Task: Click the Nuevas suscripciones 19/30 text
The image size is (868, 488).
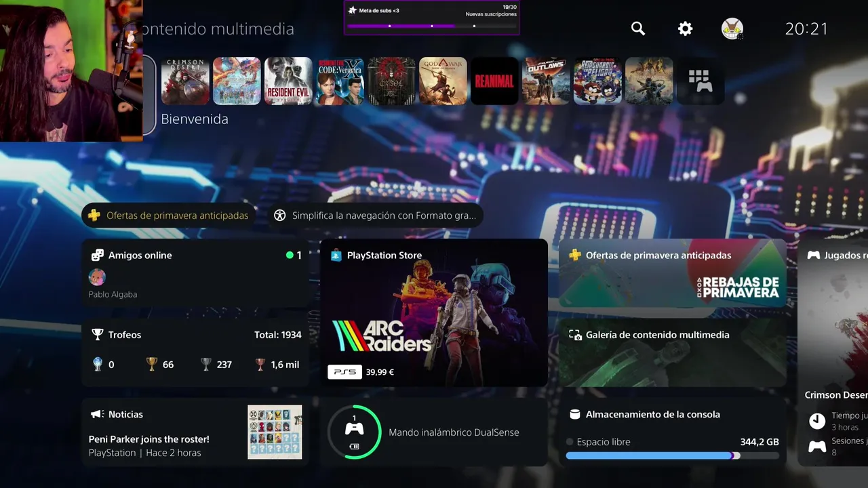Action: (x=491, y=11)
